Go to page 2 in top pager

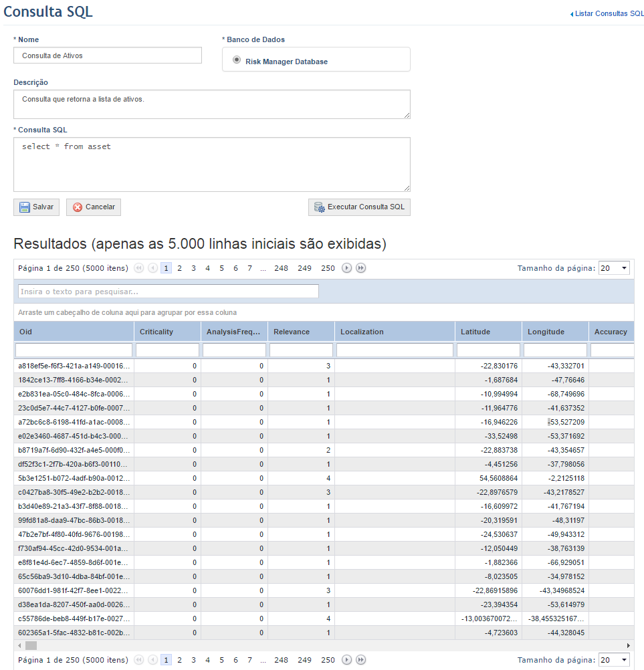pos(179,268)
